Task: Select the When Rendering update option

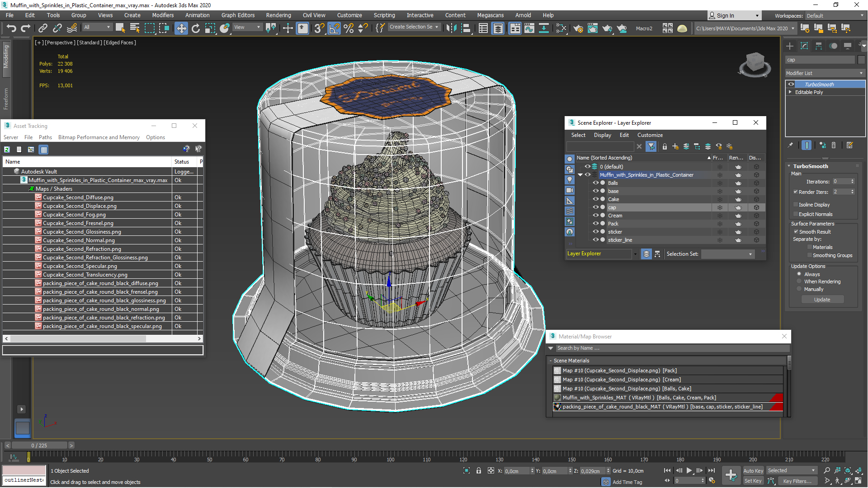Action: (799, 281)
